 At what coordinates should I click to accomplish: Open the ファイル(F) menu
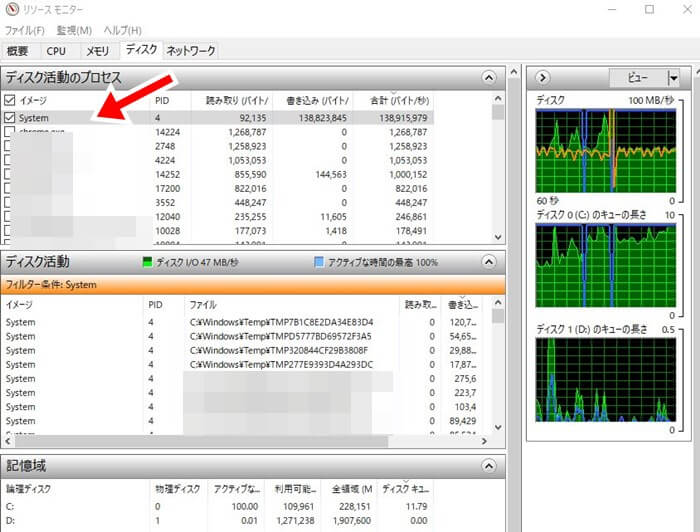[26, 31]
